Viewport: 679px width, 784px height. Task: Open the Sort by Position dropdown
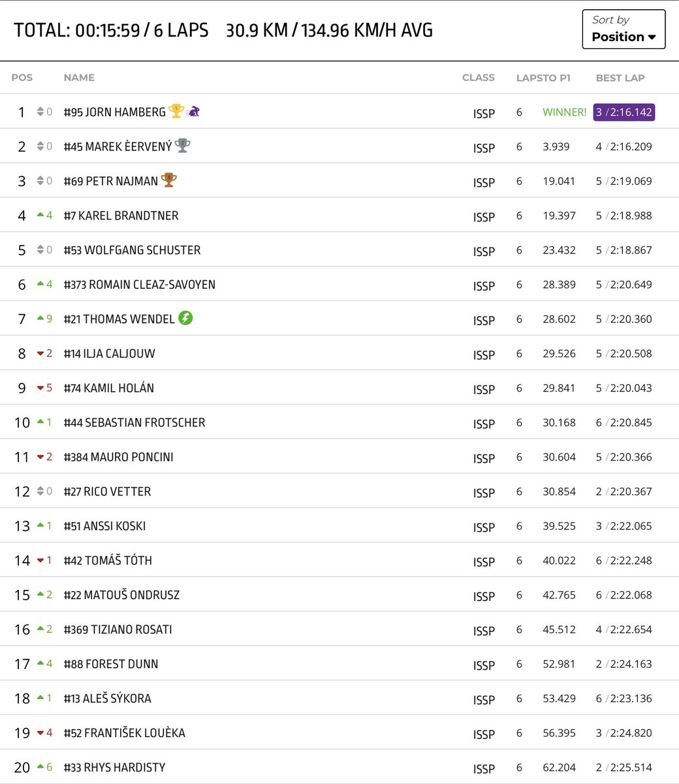pos(624,29)
